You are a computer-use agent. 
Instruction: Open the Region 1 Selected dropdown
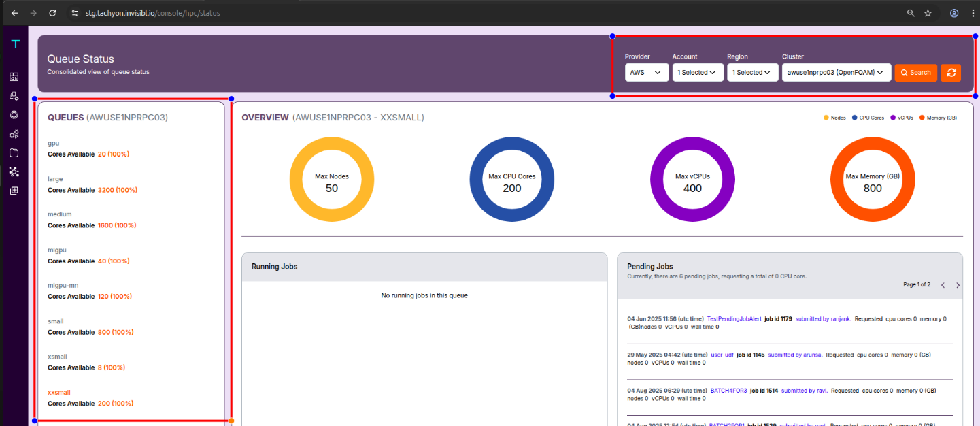pos(753,72)
